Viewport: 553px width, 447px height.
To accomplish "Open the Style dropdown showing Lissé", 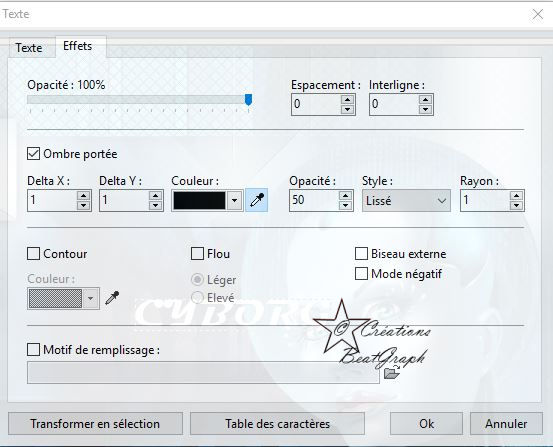I will point(406,200).
